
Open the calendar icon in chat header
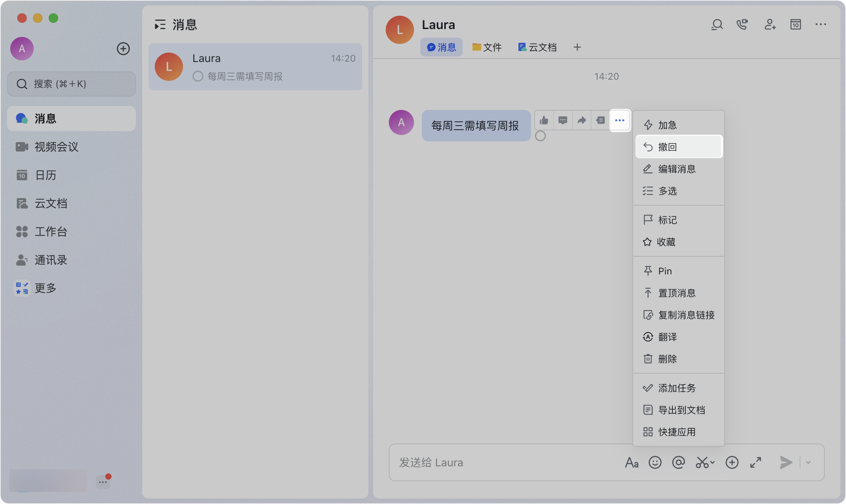(795, 25)
